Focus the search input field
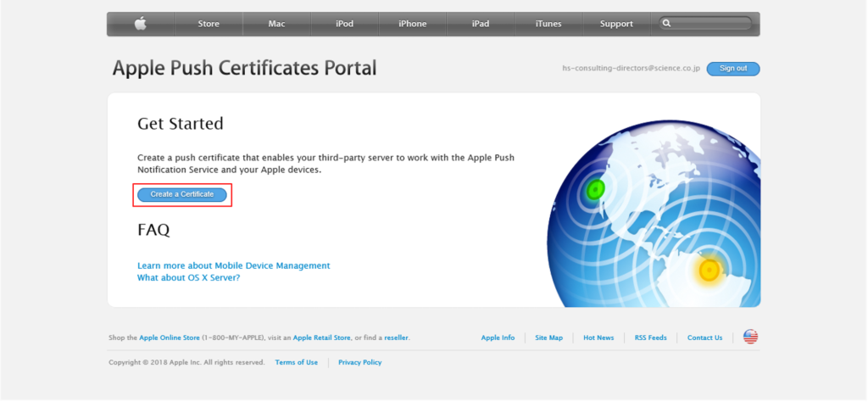Image resolution: width=868 pixels, height=402 pixels. (712, 24)
